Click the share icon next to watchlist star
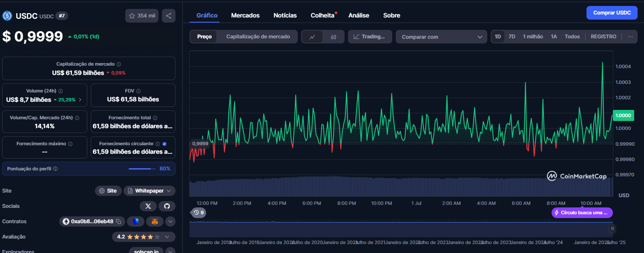Viewport: 644px width, 253px height. [x=169, y=16]
